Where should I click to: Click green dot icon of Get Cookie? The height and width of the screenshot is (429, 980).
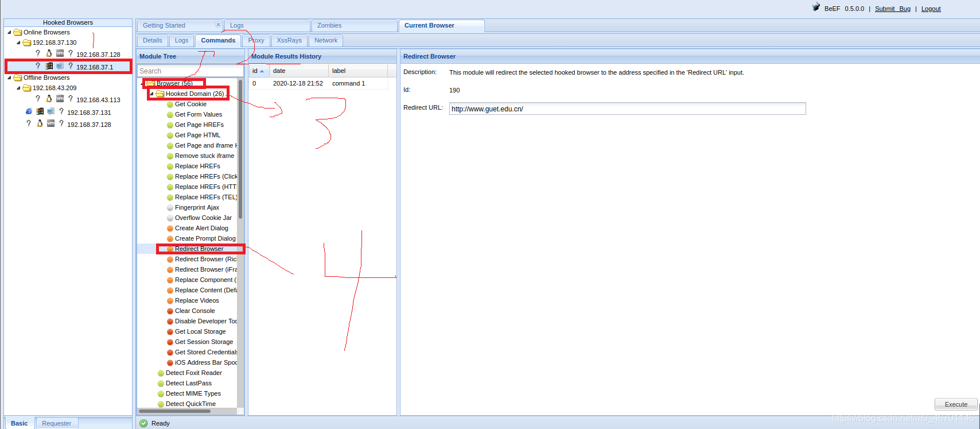pyautogui.click(x=170, y=105)
